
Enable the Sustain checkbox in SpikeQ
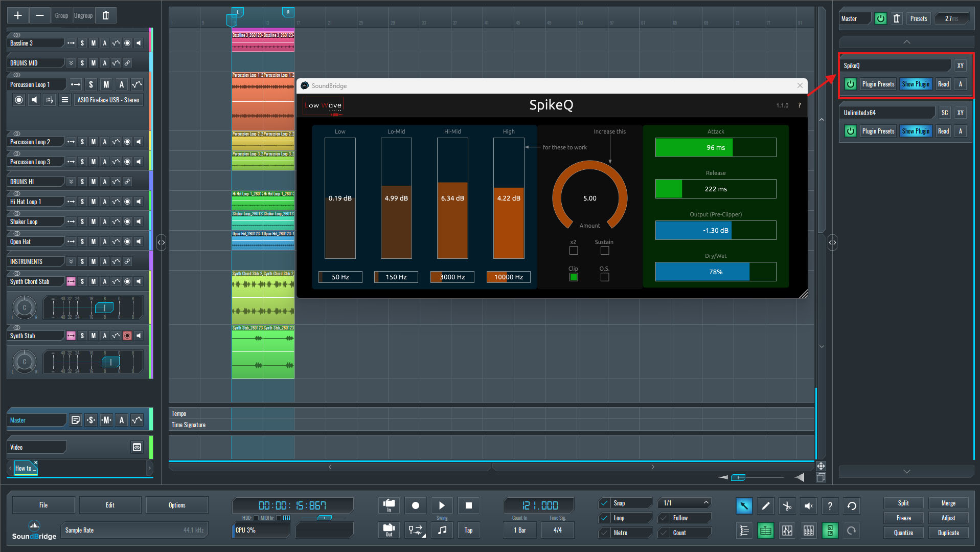point(605,251)
